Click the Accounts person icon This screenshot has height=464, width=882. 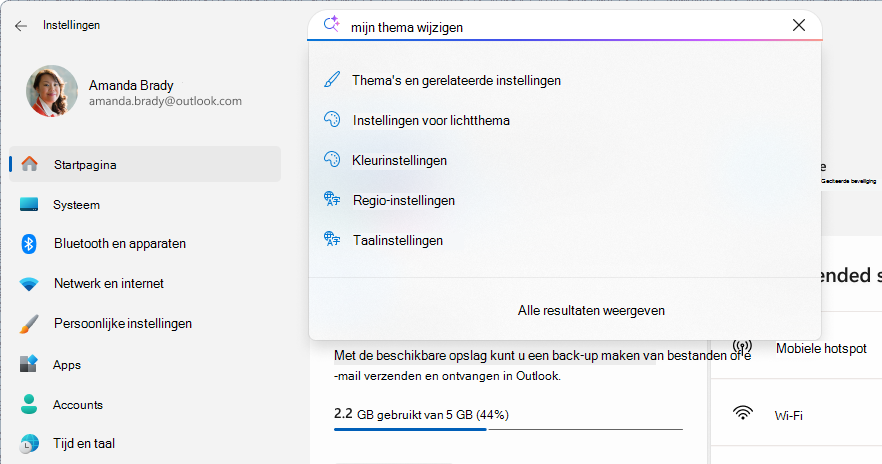click(29, 404)
